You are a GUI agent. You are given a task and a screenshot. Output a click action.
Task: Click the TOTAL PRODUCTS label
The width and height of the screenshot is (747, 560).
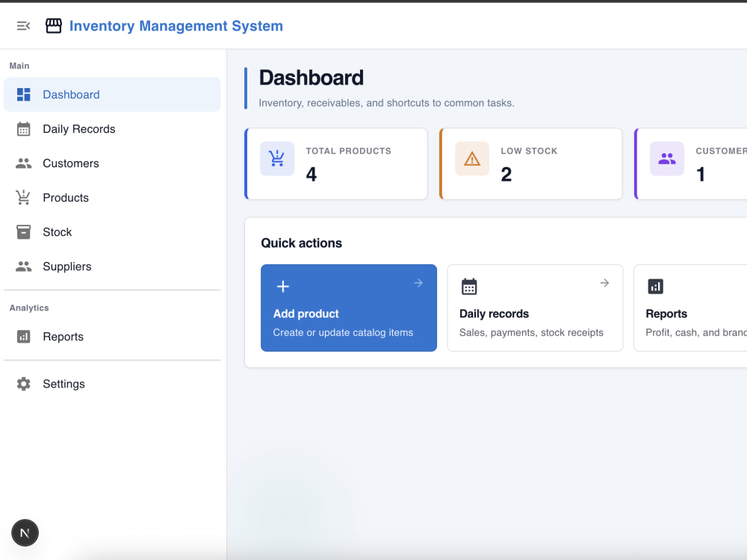[x=348, y=151]
